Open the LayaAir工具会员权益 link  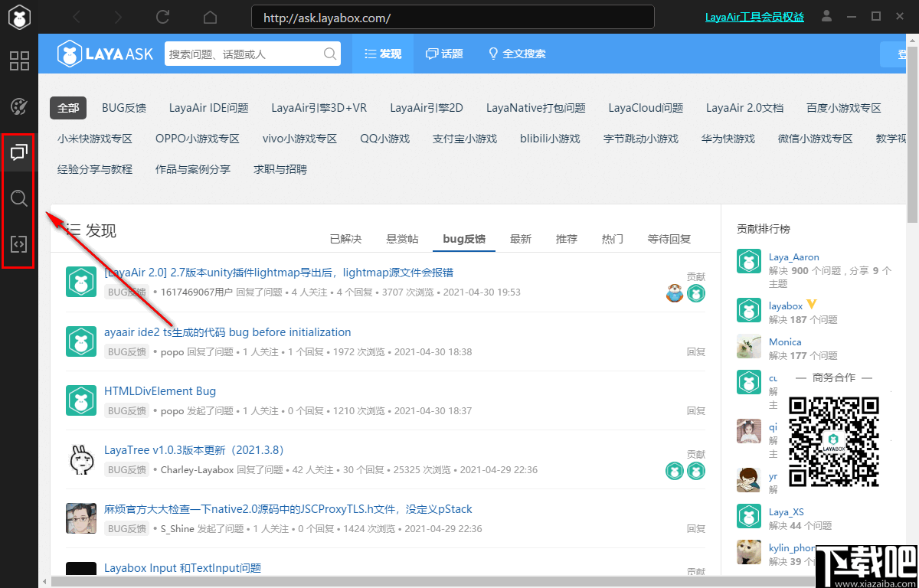click(754, 17)
